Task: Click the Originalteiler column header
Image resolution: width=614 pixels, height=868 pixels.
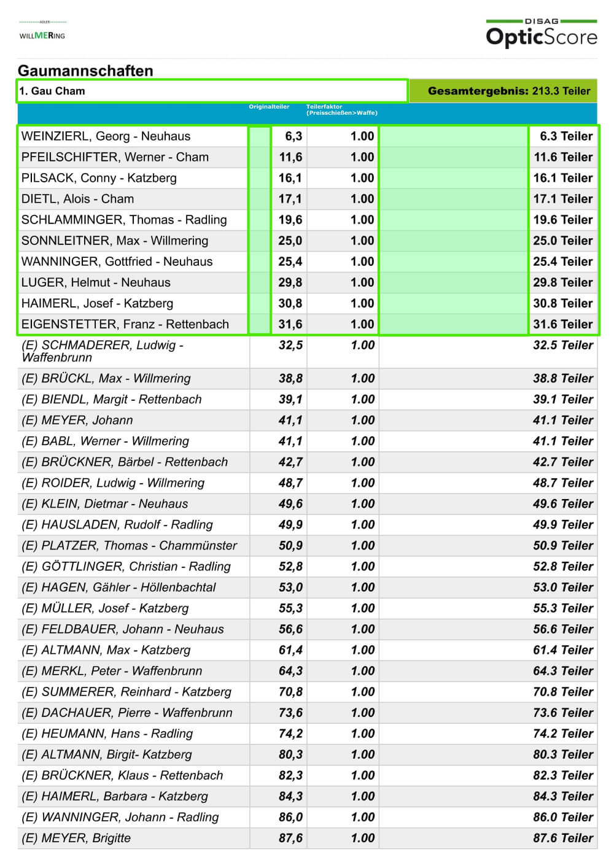Action: [x=269, y=107]
